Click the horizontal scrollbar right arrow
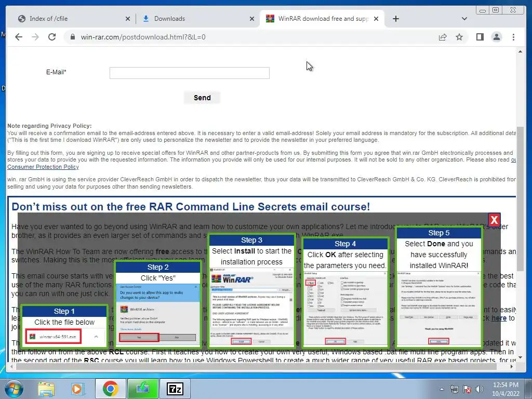Viewport: 532px width, 399px height. point(512,367)
